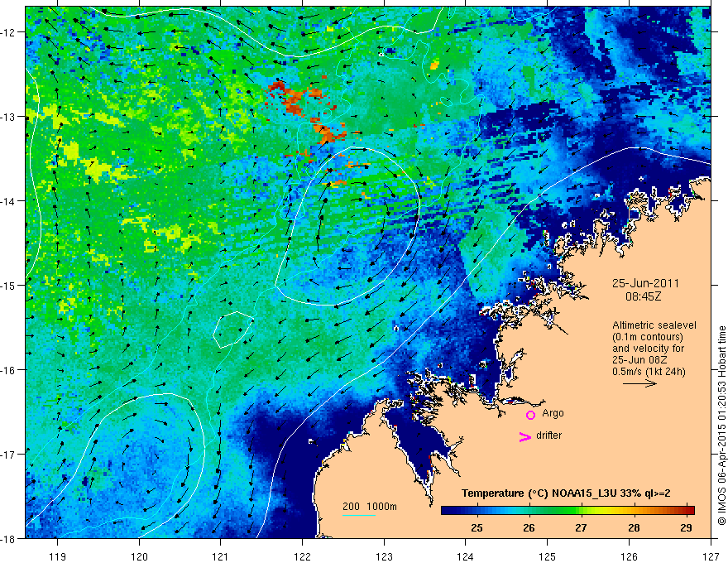Click the '123' longitude axis label

(x=384, y=556)
